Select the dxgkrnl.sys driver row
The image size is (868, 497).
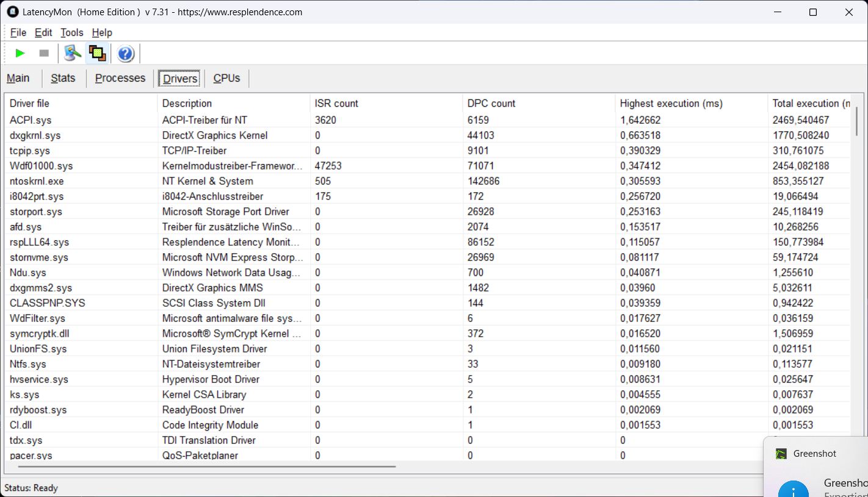click(x=427, y=135)
